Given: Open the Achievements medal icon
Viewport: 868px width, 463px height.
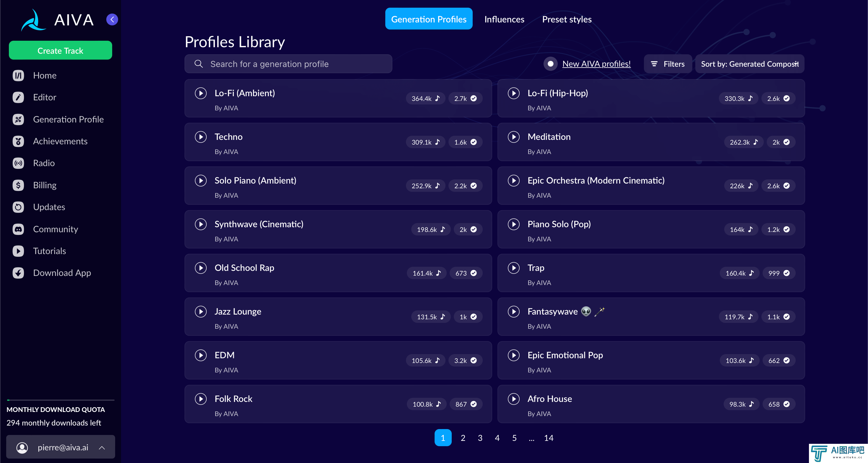Looking at the screenshot, I should (18, 141).
